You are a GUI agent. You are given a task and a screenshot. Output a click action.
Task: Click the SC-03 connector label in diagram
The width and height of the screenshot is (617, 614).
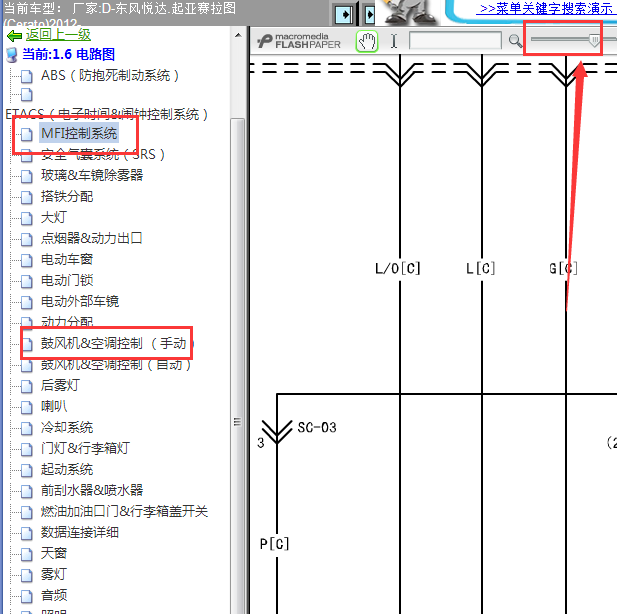[317, 427]
